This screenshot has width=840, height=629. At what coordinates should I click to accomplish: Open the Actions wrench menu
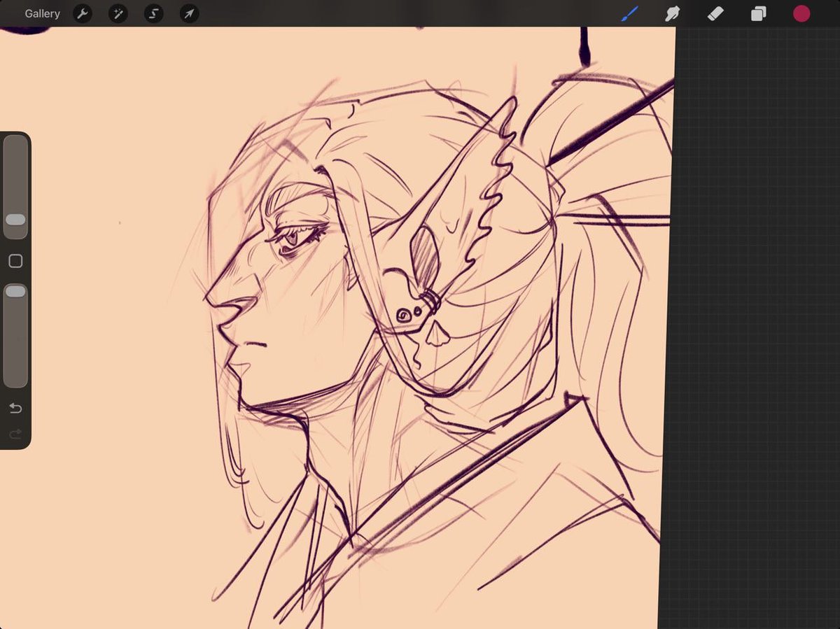(83, 13)
